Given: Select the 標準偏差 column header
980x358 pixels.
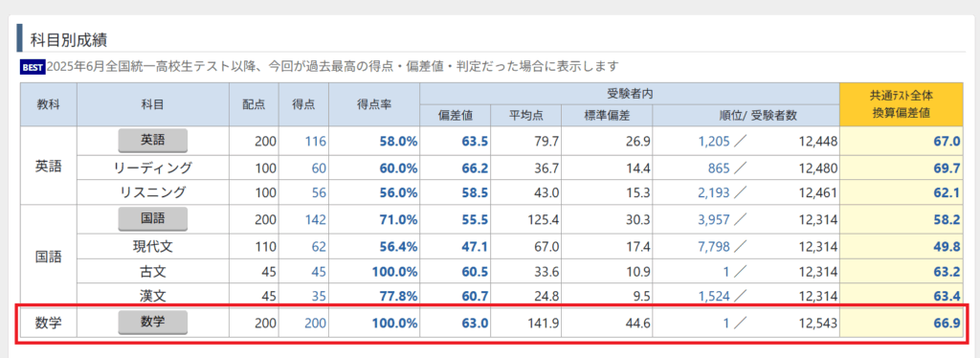Looking at the screenshot, I should pos(606,116).
